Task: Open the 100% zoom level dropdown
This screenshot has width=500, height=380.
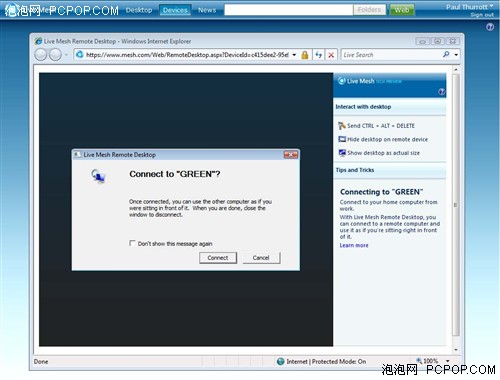Action: click(x=448, y=361)
